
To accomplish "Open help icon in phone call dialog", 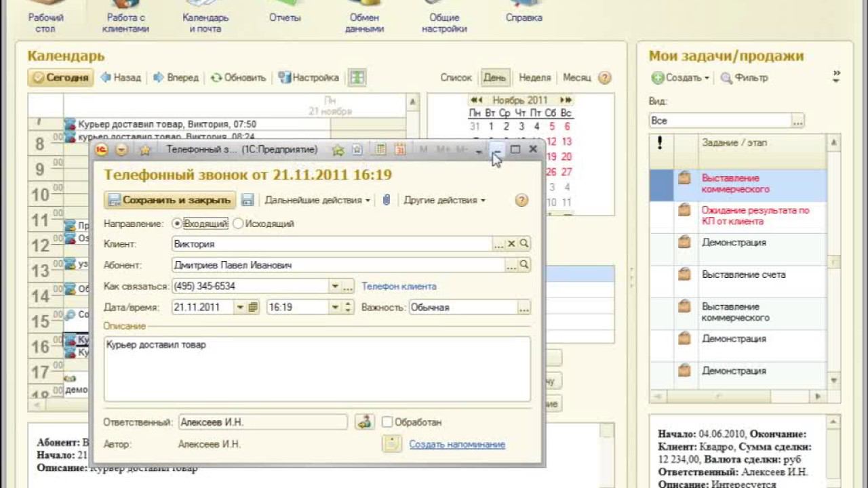I will click(521, 200).
